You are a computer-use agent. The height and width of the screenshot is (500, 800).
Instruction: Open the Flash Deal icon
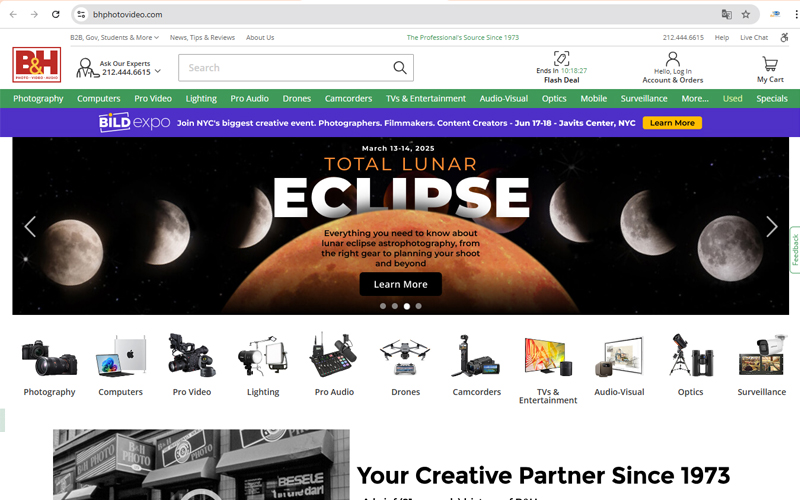tap(561, 58)
